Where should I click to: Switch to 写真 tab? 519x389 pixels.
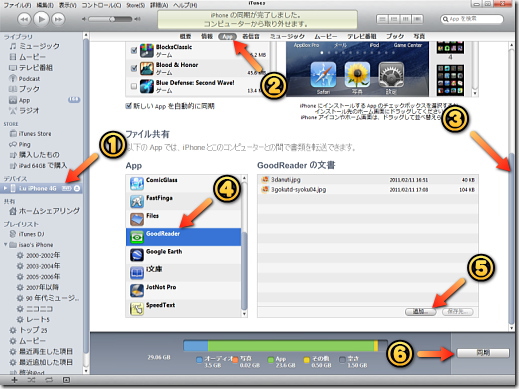[x=419, y=36]
